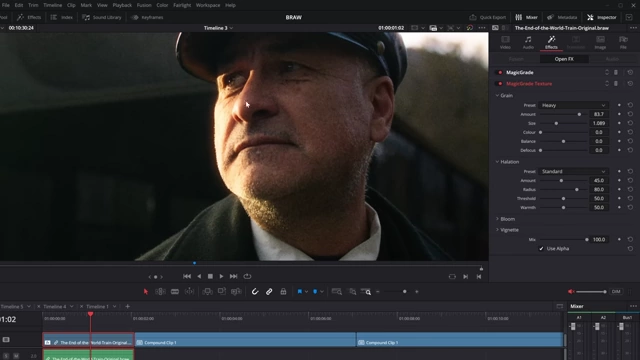The height and width of the screenshot is (360, 640).
Task: Toggle Loop playback button
Action: coord(247,276)
